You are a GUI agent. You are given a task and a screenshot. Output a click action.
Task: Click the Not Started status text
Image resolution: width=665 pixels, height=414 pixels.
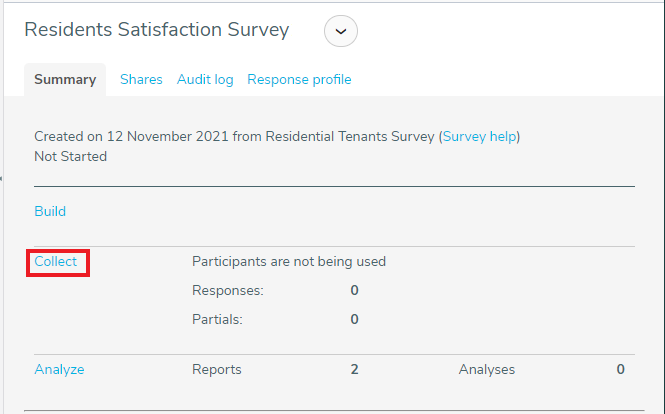[70, 157]
